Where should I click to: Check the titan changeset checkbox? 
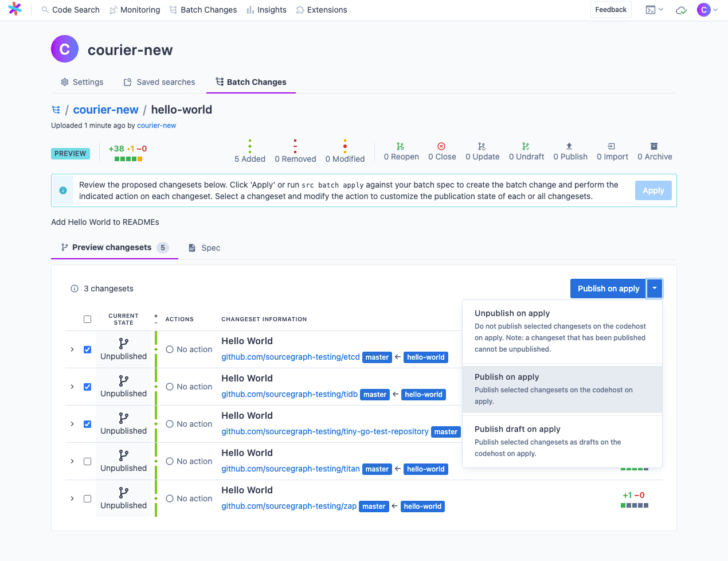pos(87,461)
